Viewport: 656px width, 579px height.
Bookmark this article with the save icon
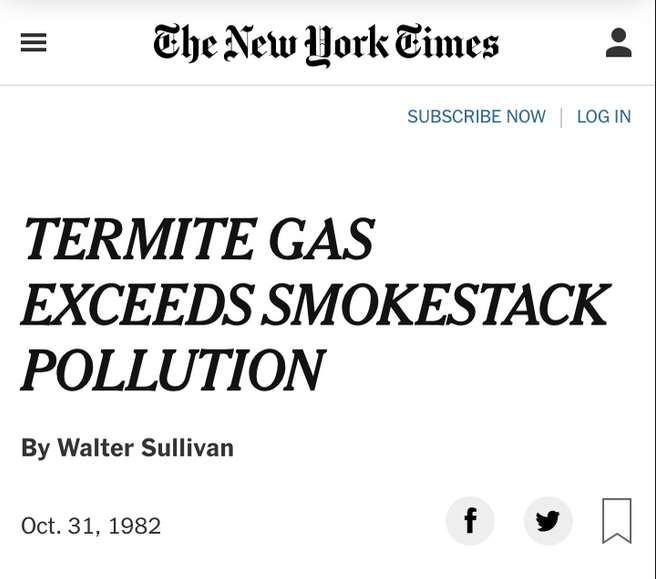pyautogui.click(x=617, y=521)
